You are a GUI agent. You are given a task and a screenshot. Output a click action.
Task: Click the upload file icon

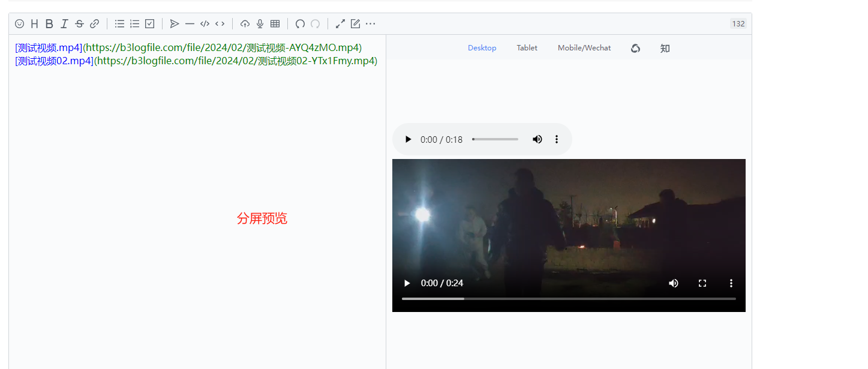click(245, 24)
